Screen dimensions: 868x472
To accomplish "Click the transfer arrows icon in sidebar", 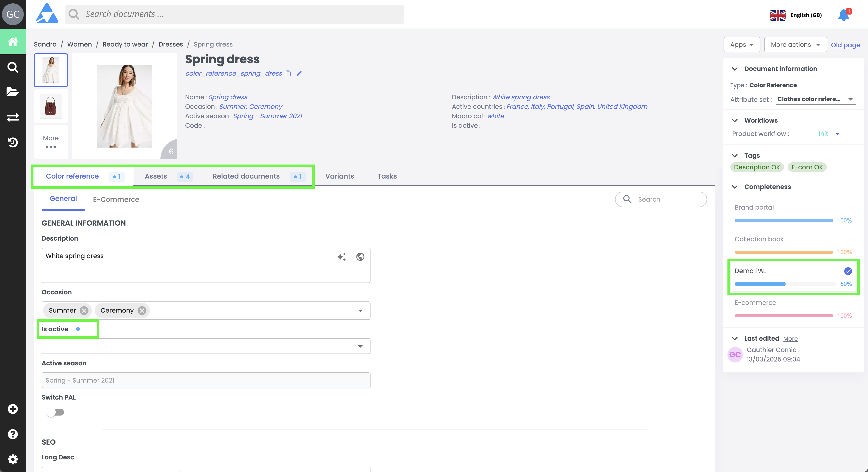I will [x=13, y=117].
